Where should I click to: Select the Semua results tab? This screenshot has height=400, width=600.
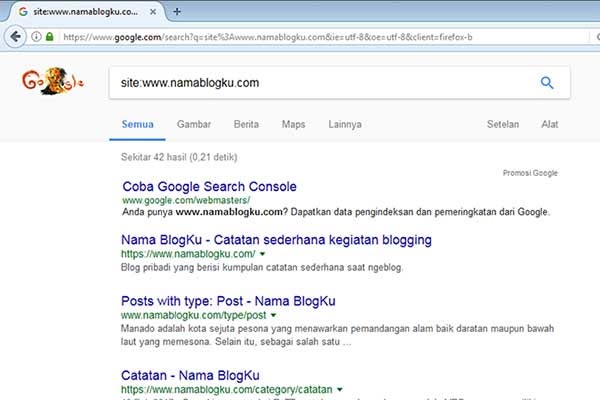[137, 124]
